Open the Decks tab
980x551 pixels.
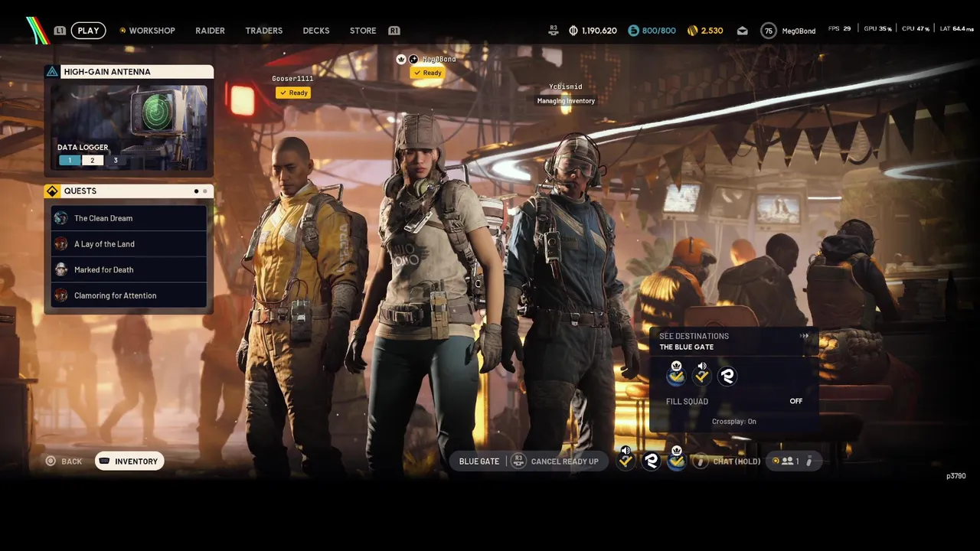tap(316, 31)
